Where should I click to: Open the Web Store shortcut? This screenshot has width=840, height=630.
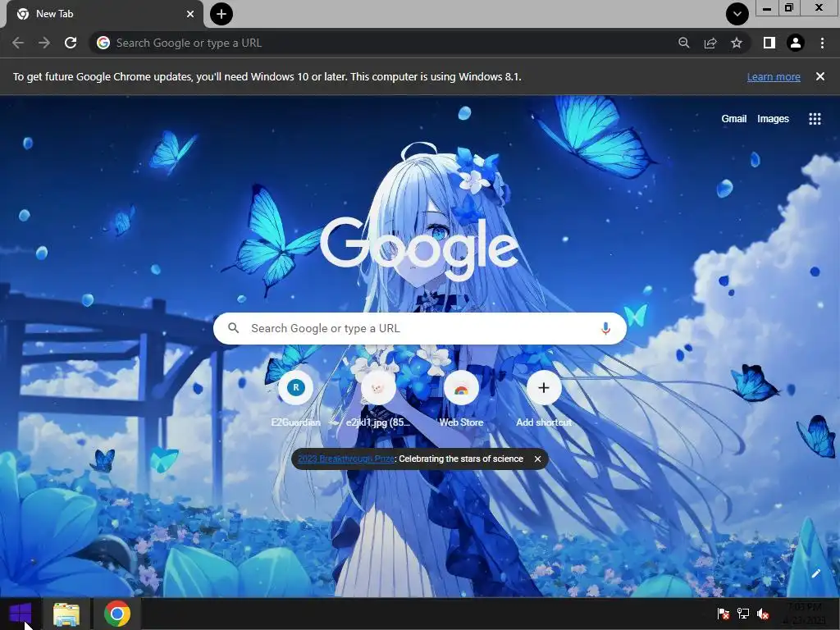[461, 398]
